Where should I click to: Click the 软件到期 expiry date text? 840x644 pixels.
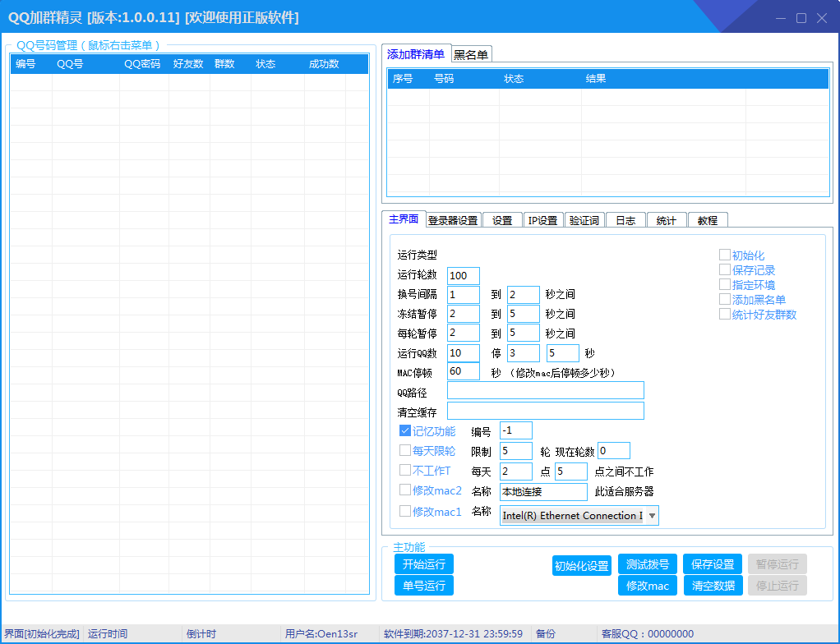(x=453, y=634)
